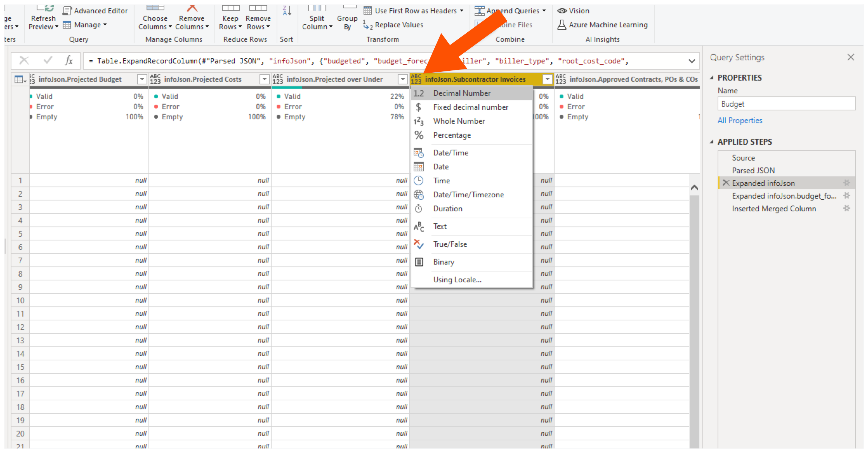The height and width of the screenshot is (453, 868).
Task: Choose Duration data type
Action: [x=472, y=209]
